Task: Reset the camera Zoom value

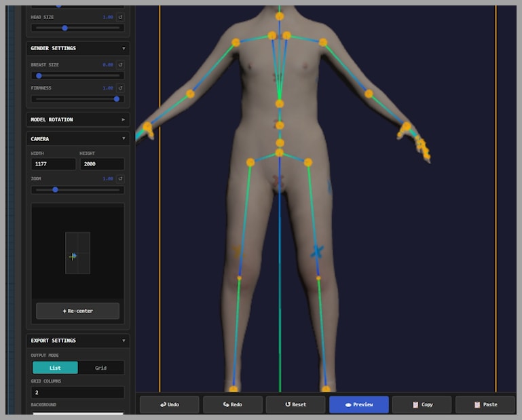Action: 120,178
